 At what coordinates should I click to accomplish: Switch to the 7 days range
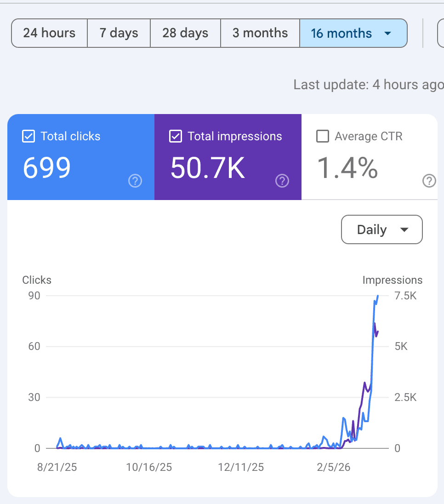(x=119, y=33)
